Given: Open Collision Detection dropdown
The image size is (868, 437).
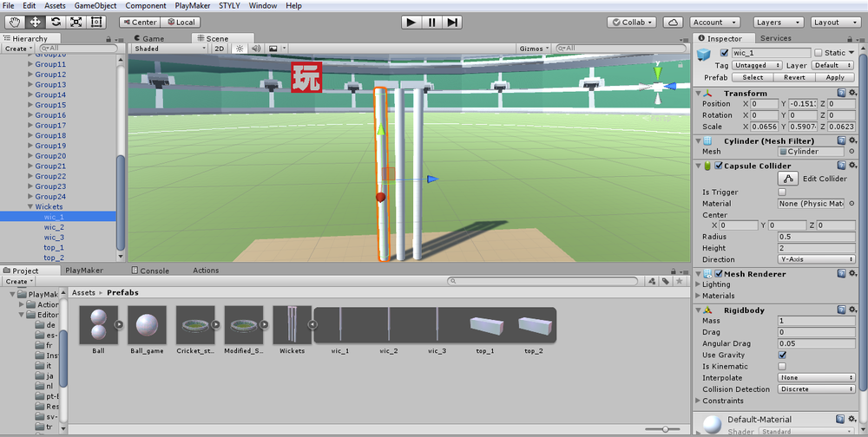Looking at the screenshot, I should 817,389.
